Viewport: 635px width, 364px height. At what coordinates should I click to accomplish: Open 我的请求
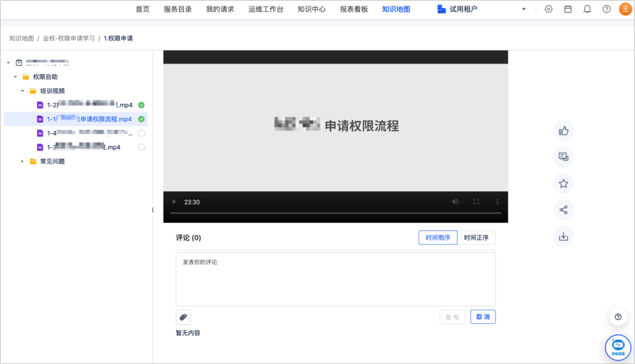click(x=220, y=9)
